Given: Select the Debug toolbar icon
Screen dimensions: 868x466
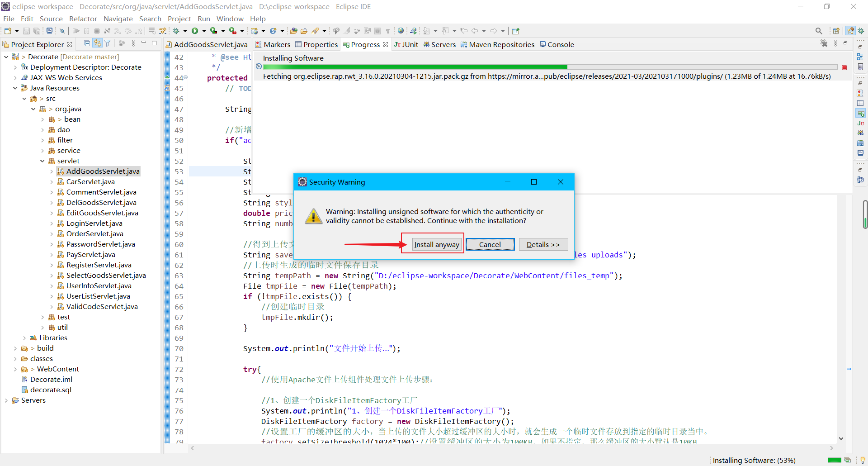Looking at the screenshot, I should click(177, 31).
